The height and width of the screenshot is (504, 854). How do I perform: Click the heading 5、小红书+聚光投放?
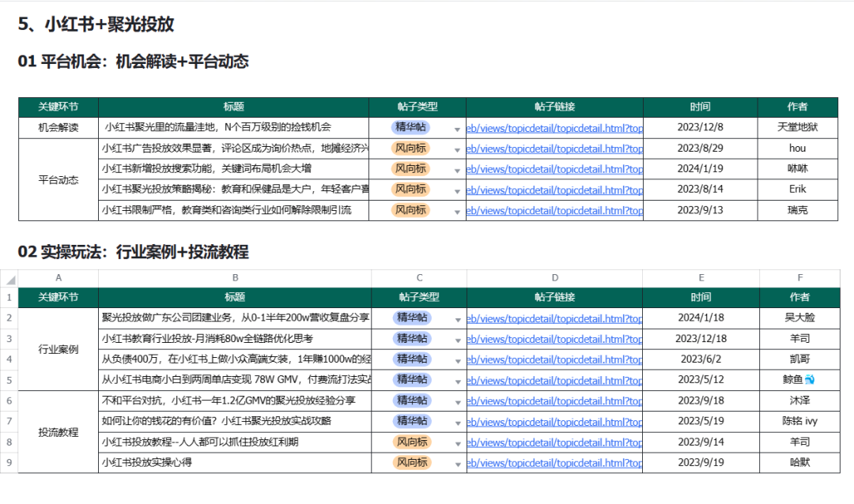click(96, 24)
